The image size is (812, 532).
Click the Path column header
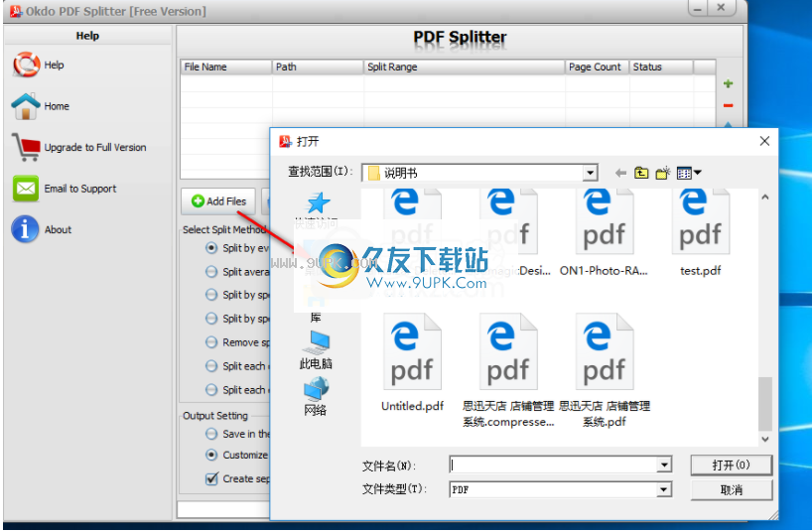point(318,66)
